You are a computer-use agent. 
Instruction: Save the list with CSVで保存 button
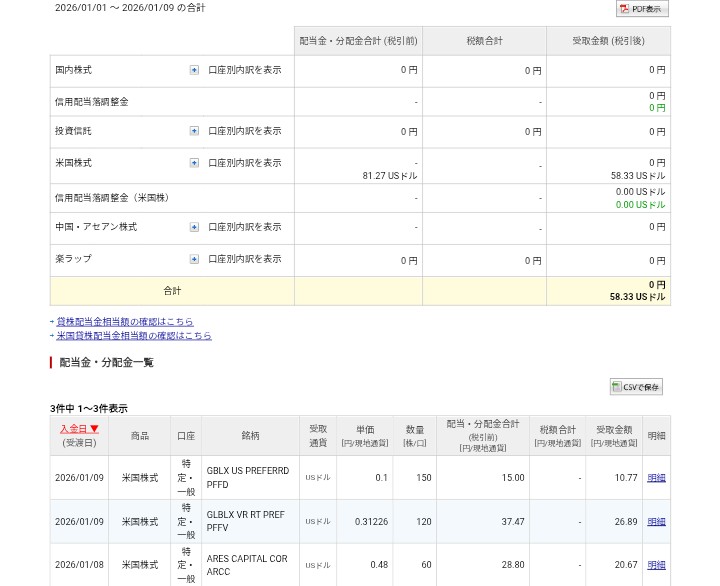click(x=636, y=387)
